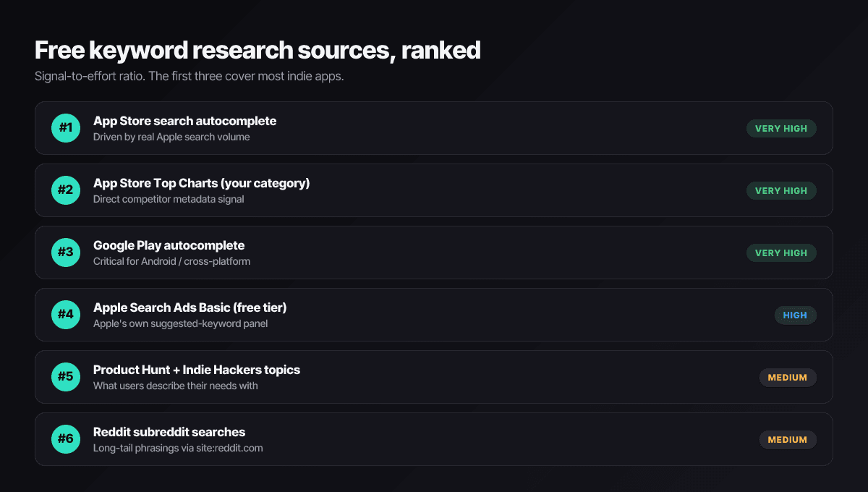Click 'Direct competitor metadata signal' text

(x=169, y=199)
